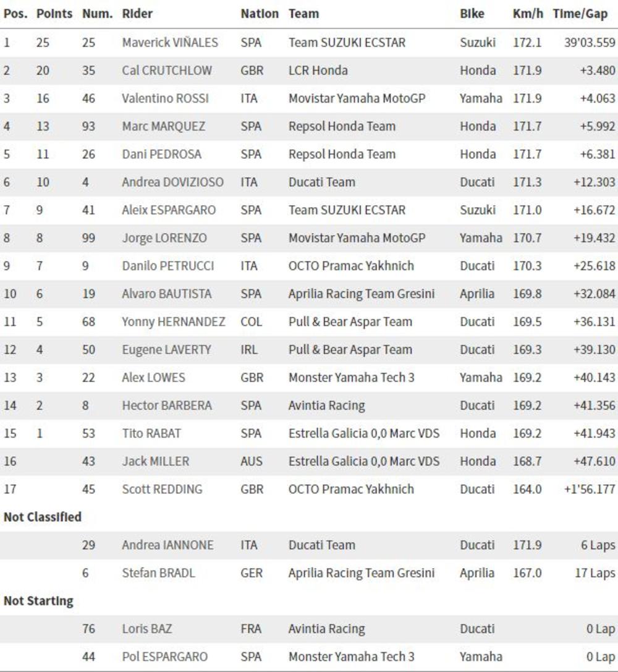This screenshot has height=672, width=618.
Task: Select rider Maverick VIÑALES
Action: [x=170, y=43]
